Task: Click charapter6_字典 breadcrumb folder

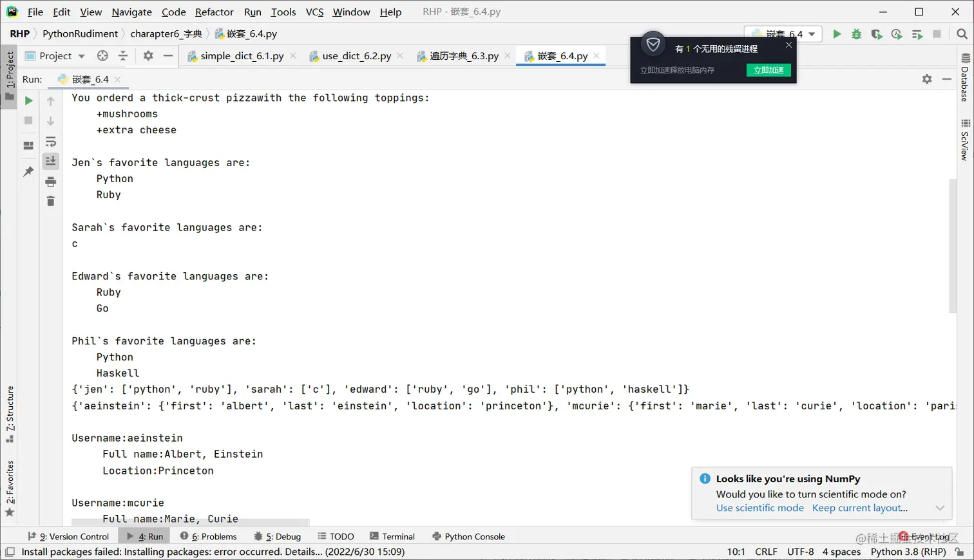Action: tap(166, 34)
